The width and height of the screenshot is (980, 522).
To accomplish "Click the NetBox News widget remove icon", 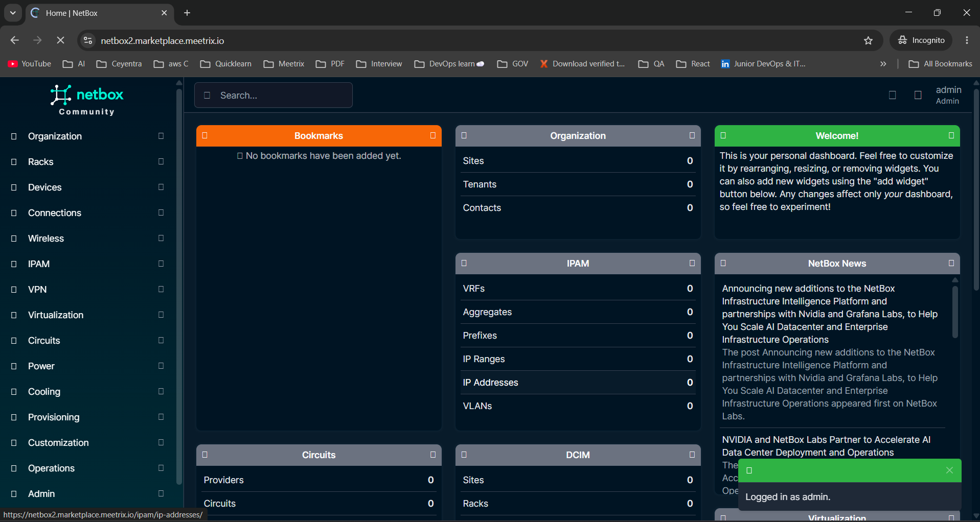I will [x=951, y=263].
